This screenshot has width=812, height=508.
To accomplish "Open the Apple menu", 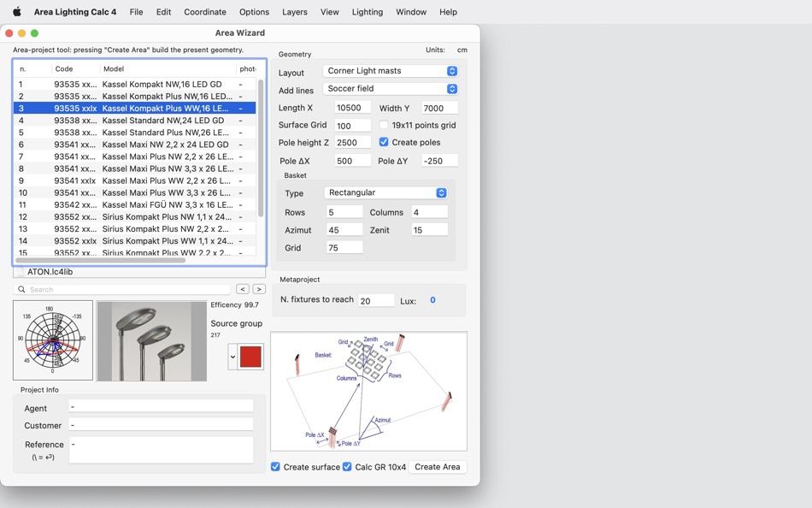I will (x=16, y=11).
